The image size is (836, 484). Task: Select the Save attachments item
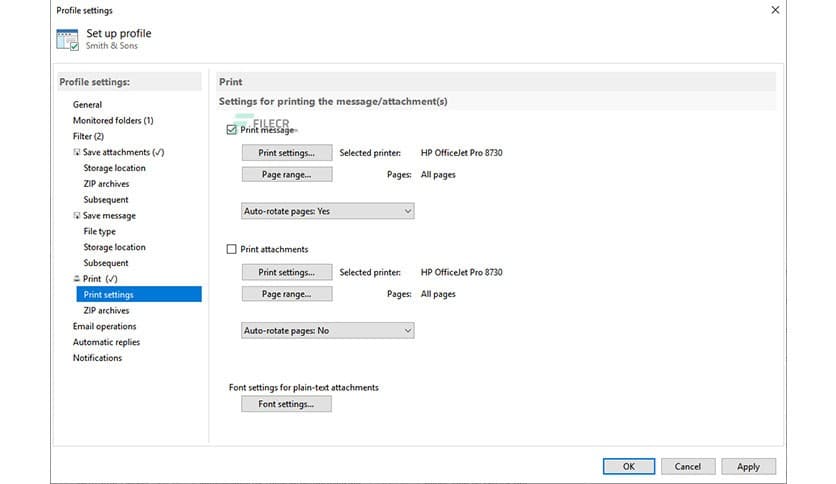click(123, 152)
